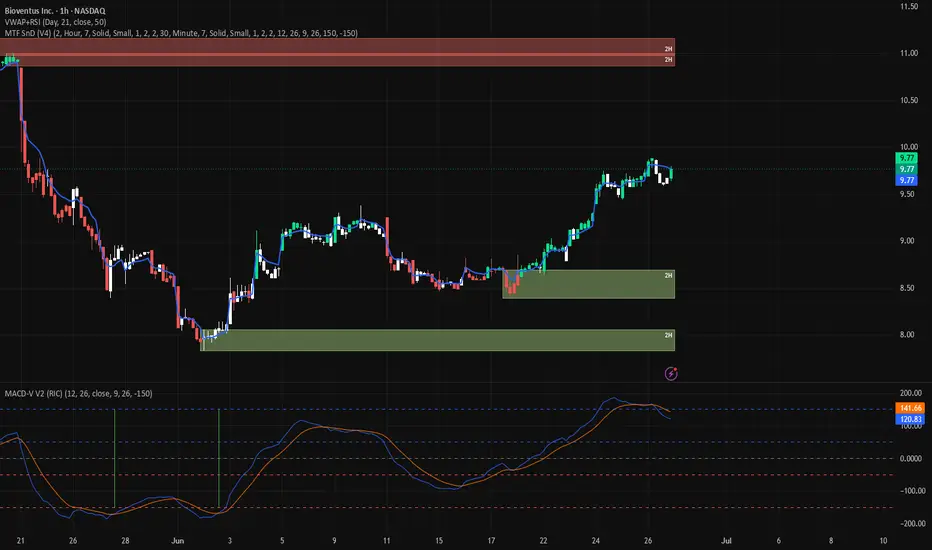Click the 22 date on the time axis

(x=543, y=540)
